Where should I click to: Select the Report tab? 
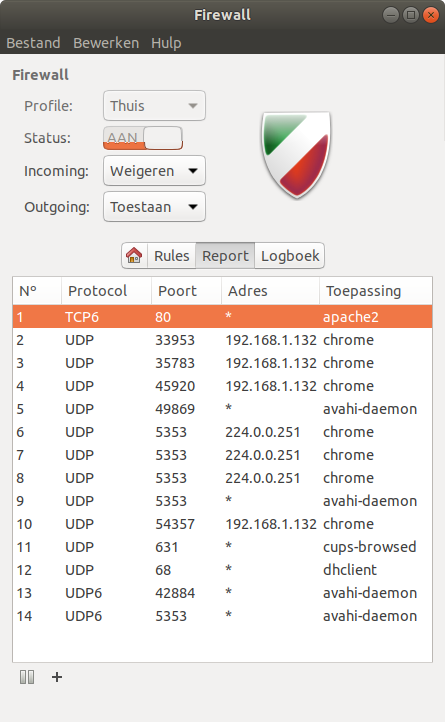pyautogui.click(x=225, y=256)
